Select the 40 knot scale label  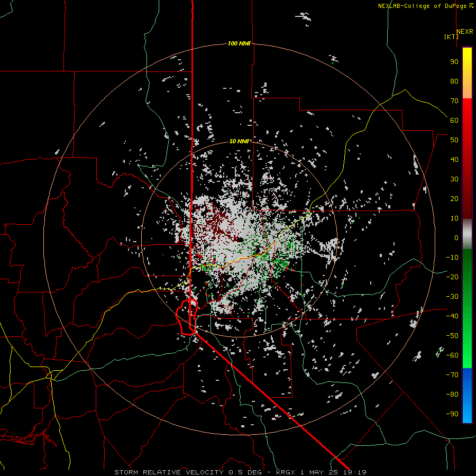pos(454,159)
